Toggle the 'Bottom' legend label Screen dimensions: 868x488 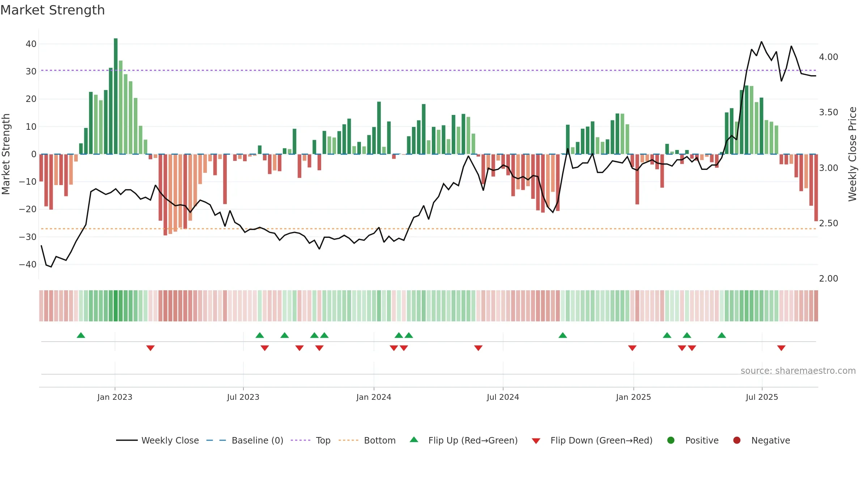tap(380, 441)
